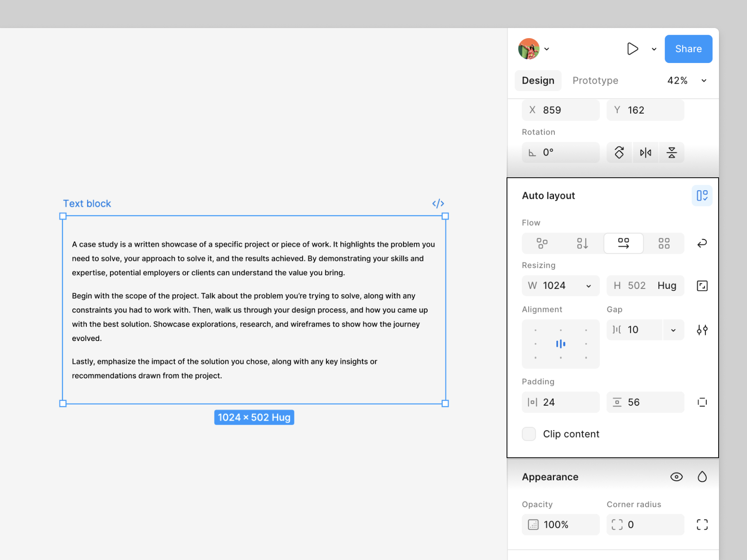Toggle layer visibility eye in Appearance
The height and width of the screenshot is (560, 747).
676,477
